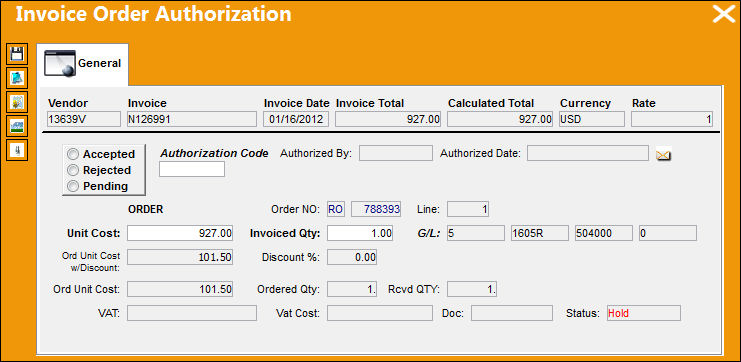Viewport: 741px width, 362px height.
Task: Select the Accepted radio button
Action: 73,154
